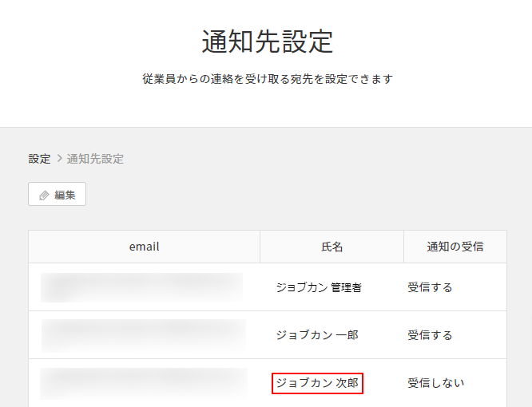Click the breadcrumb chevron separator after 設定

59,159
